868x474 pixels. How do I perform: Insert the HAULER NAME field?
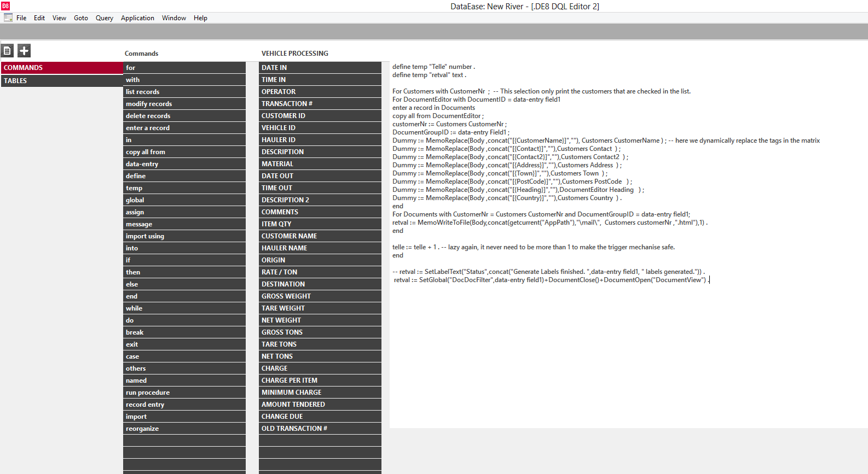pyautogui.click(x=320, y=248)
